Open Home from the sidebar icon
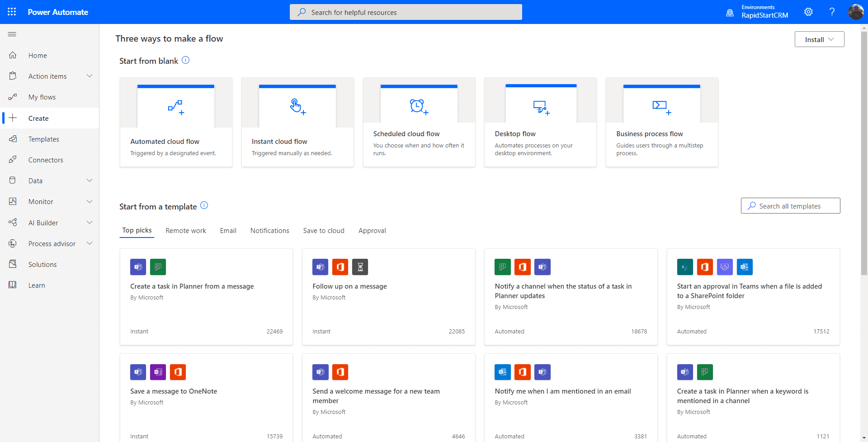The width and height of the screenshot is (868, 442). click(14, 55)
